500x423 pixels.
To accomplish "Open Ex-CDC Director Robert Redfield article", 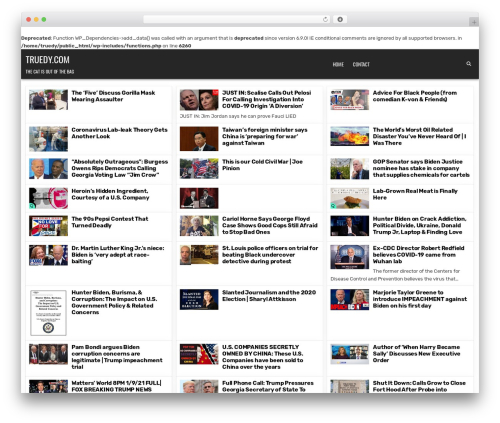I will pos(418,255).
